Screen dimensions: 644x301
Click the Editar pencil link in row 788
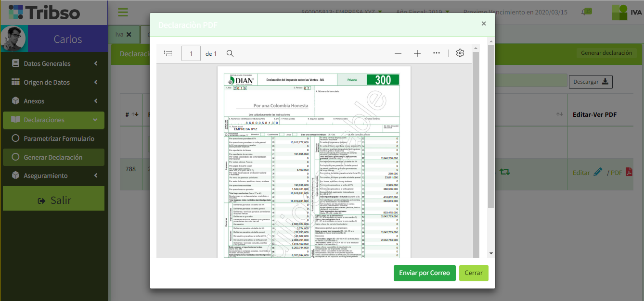(587, 173)
